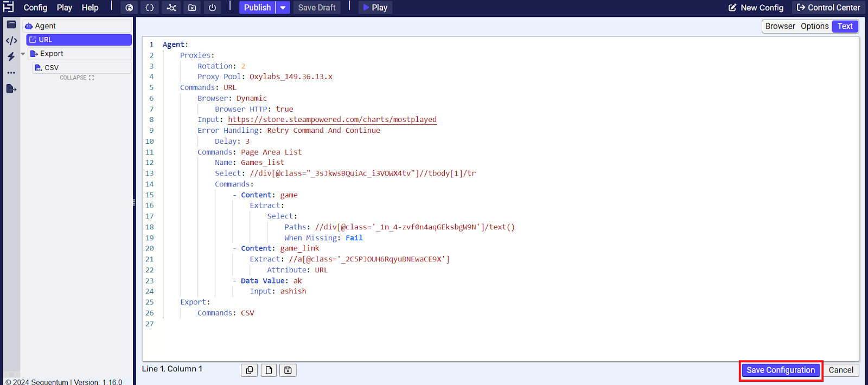Click the new file icon below editor

coord(269,370)
